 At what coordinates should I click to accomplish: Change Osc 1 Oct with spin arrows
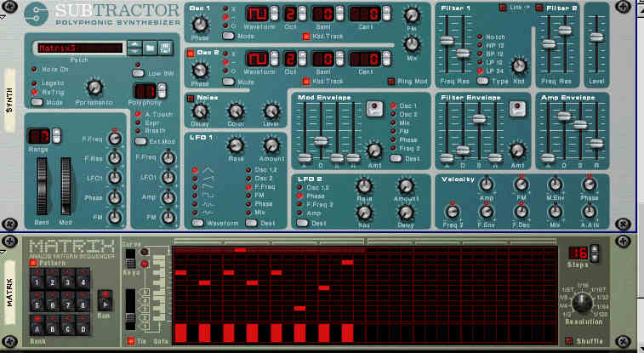302,14
